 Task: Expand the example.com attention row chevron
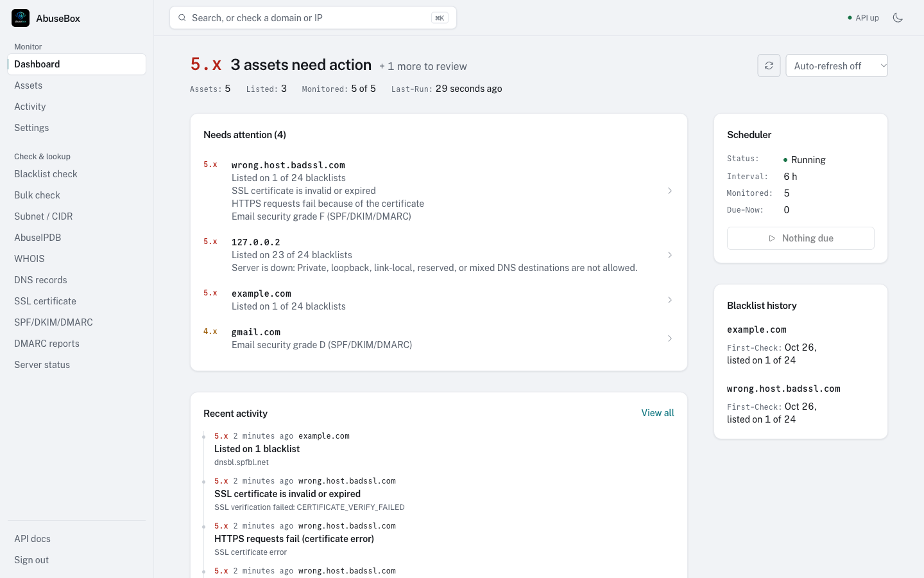pyautogui.click(x=670, y=300)
